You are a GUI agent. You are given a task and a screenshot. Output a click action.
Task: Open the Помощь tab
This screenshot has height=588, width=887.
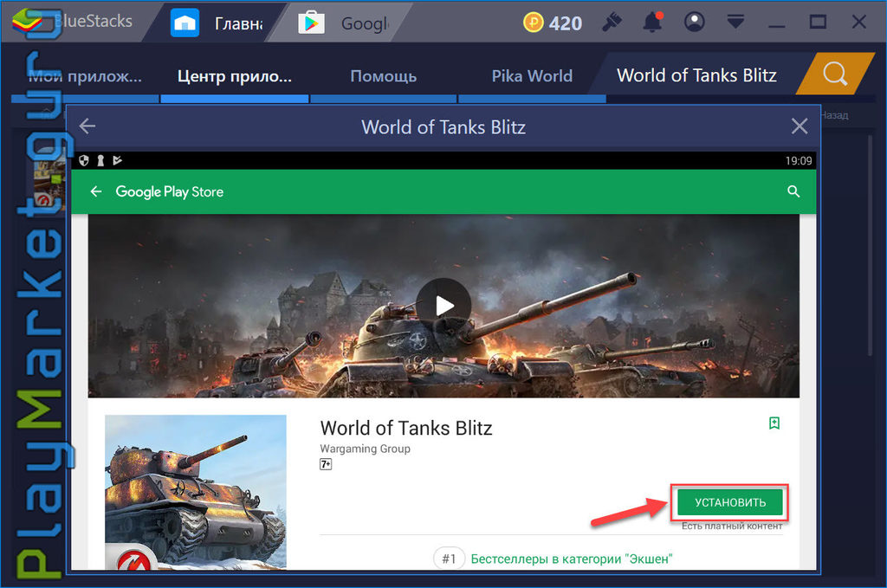[383, 76]
